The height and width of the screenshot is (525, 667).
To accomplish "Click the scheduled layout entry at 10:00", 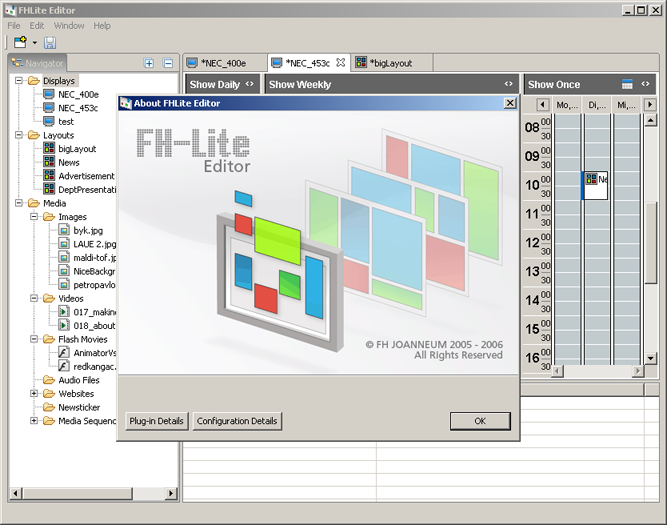I will 595,185.
